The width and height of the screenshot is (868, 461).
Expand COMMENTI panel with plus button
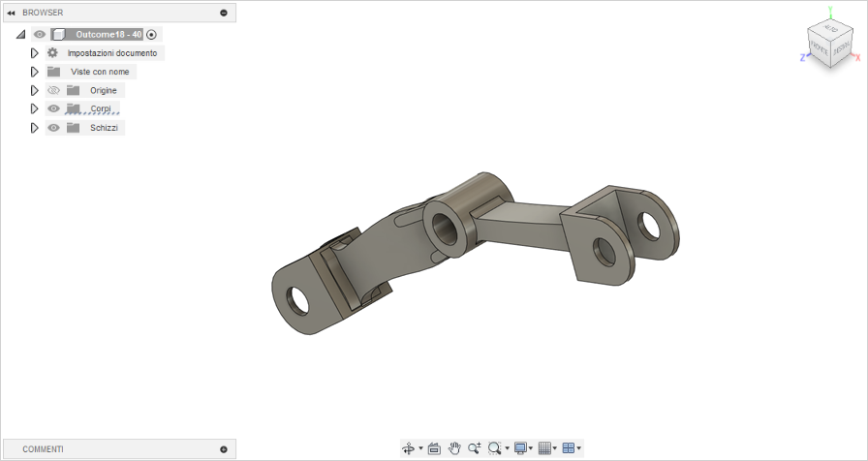click(224, 449)
